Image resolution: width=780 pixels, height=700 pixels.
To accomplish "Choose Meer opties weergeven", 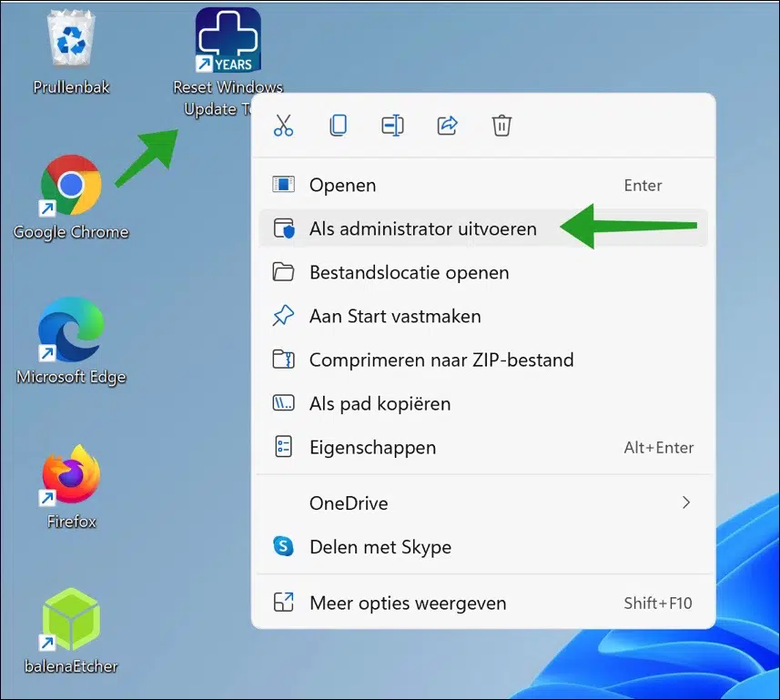I will pos(483,603).
